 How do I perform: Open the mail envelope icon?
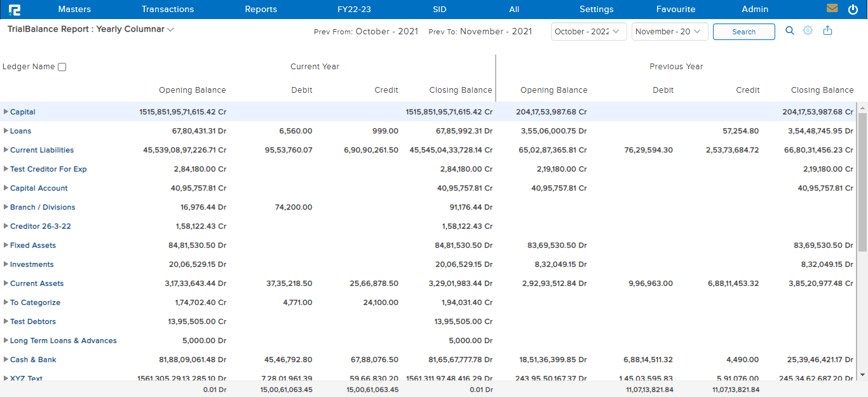point(832,9)
